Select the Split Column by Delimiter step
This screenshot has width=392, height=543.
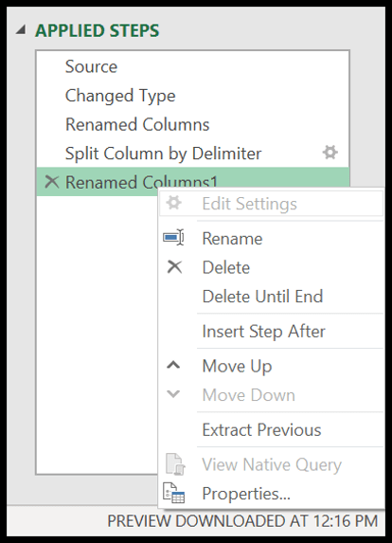[x=193, y=154]
